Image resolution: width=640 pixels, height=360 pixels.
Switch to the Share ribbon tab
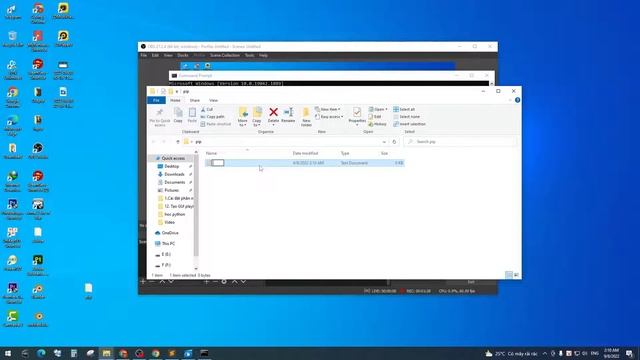[x=195, y=100]
